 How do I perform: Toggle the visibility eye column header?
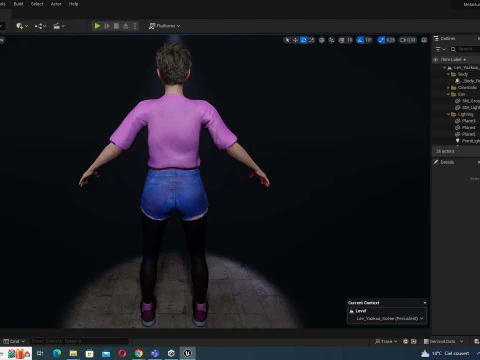click(436, 60)
